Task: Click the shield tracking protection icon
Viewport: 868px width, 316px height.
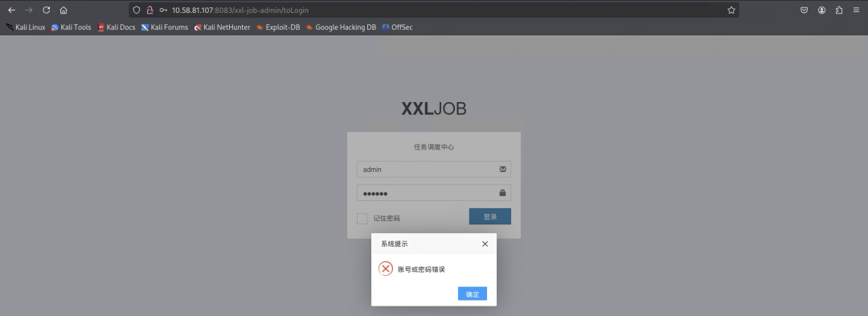Action: [136, 10]
